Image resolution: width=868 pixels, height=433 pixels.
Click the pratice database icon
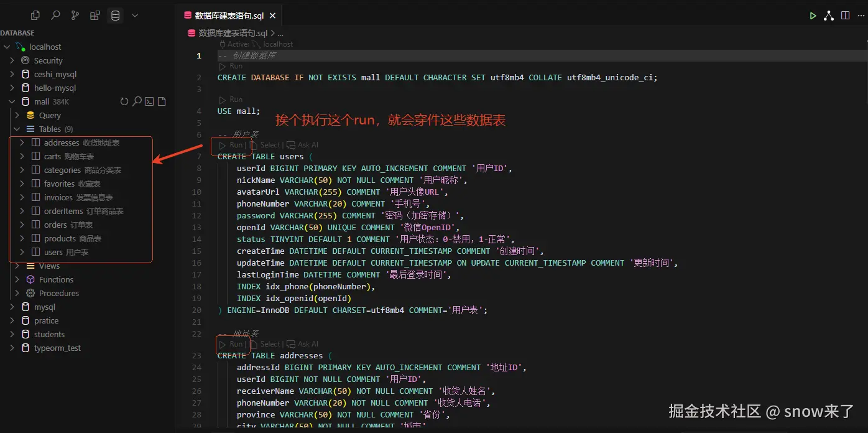[x=25, y=320]
